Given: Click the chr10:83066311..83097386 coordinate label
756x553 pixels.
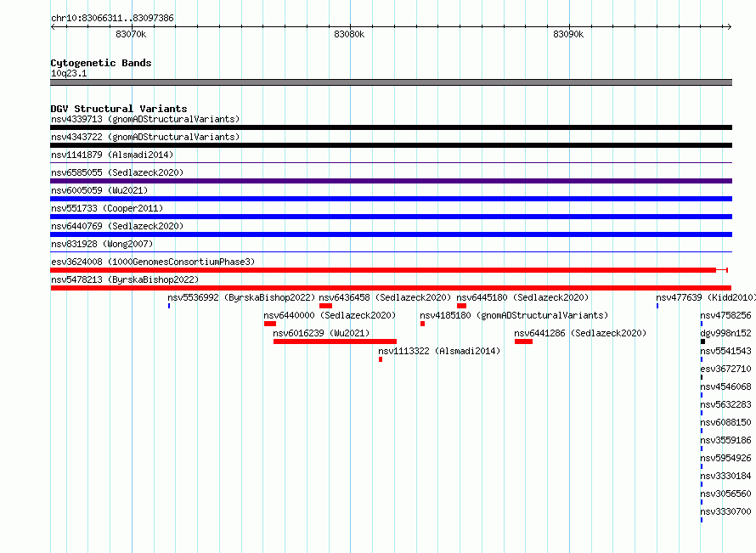Looking at the screenshot, I should click(112, 19).
